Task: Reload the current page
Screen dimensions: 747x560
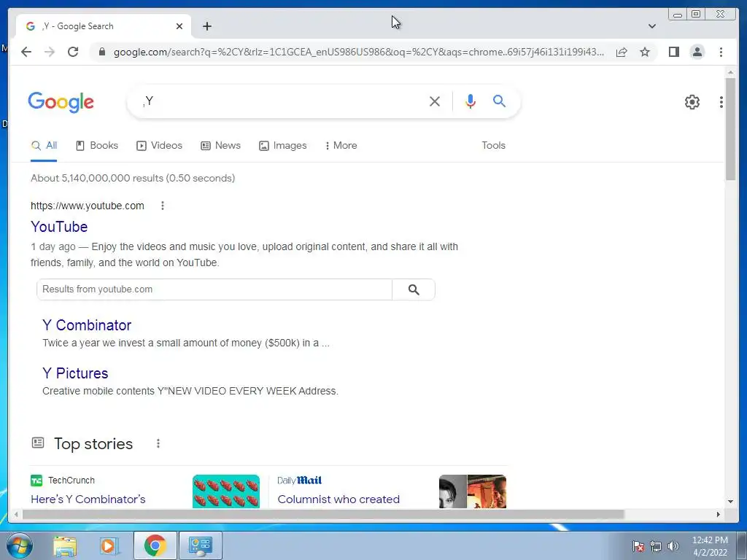Action: point(73,52)
